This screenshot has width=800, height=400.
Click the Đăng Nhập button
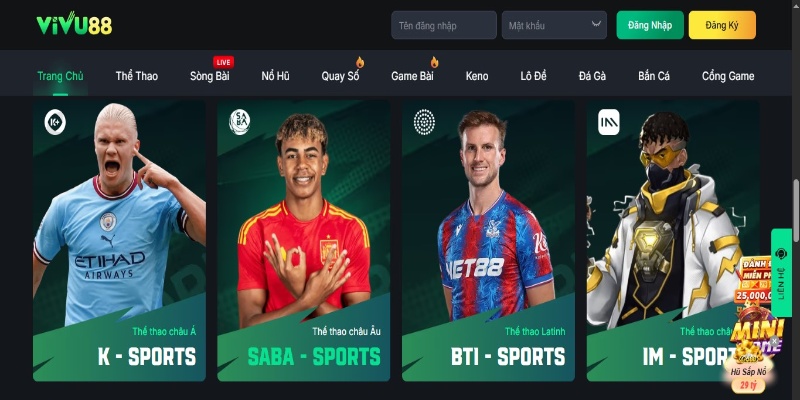coord(650,25)
